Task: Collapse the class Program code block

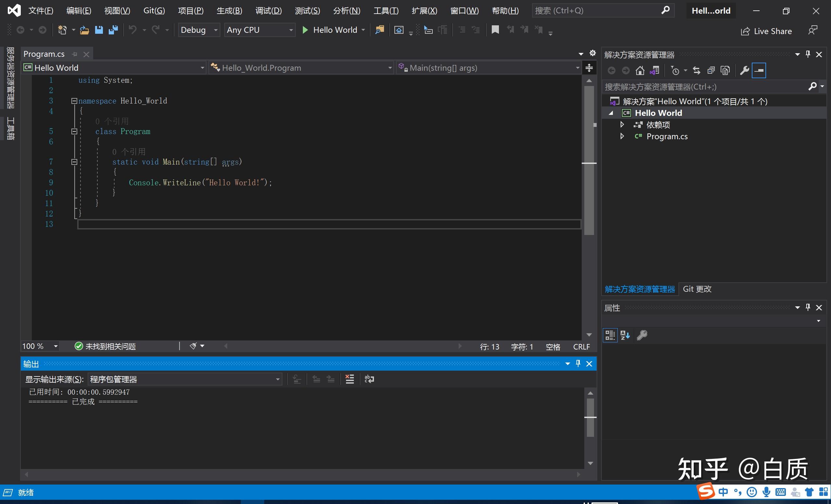Action: coord(74,131)
